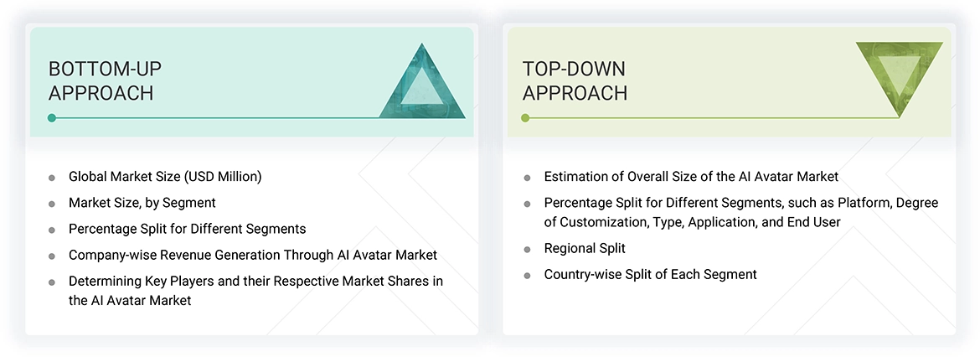Screen dimensions: 980x357
Task: Click Determining Key Players text
Action: click(255, 281)
